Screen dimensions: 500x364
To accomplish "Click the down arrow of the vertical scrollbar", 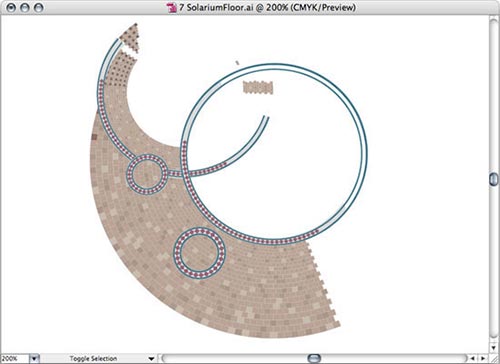I will click(494, 347).
